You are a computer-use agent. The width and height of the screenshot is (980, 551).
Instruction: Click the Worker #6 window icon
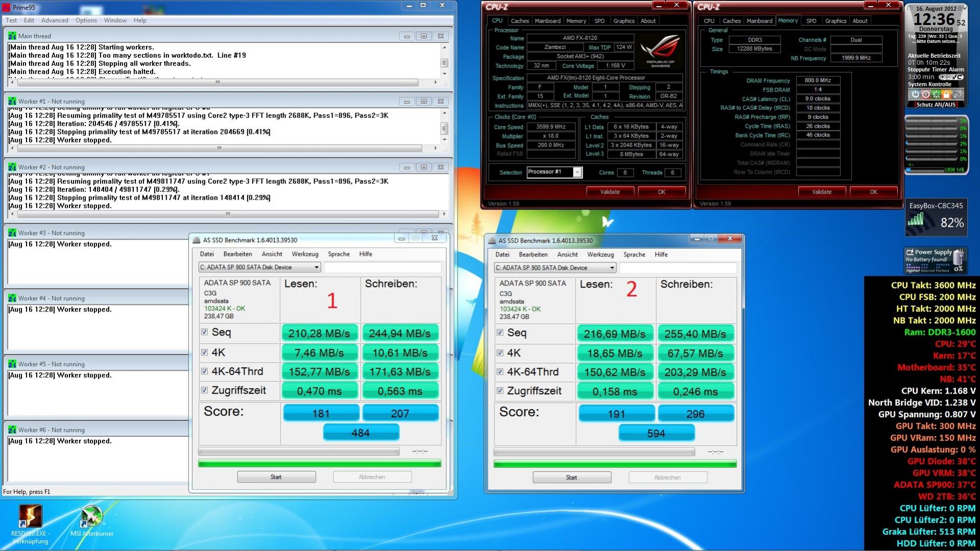point(12,430)
